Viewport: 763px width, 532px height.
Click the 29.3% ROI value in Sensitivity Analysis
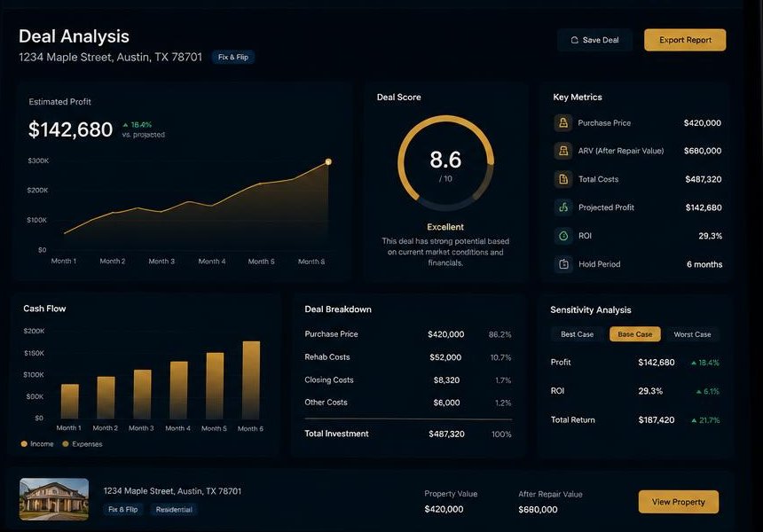650,391
